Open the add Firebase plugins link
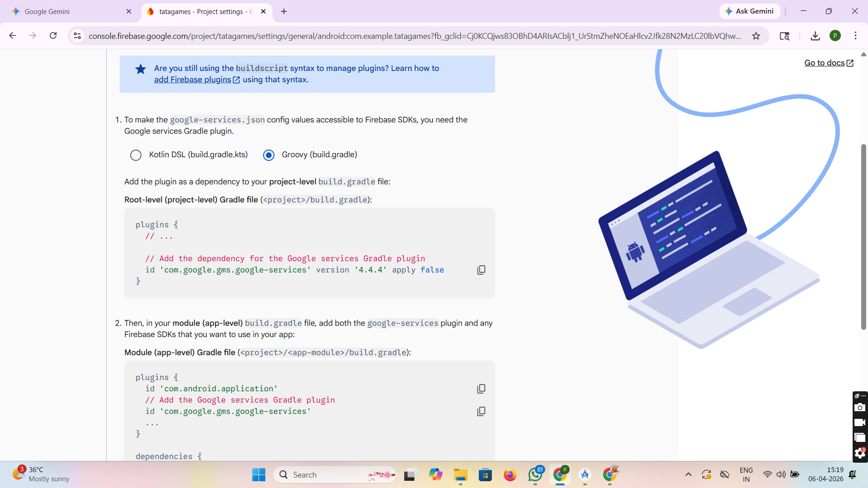 [197, 80]
